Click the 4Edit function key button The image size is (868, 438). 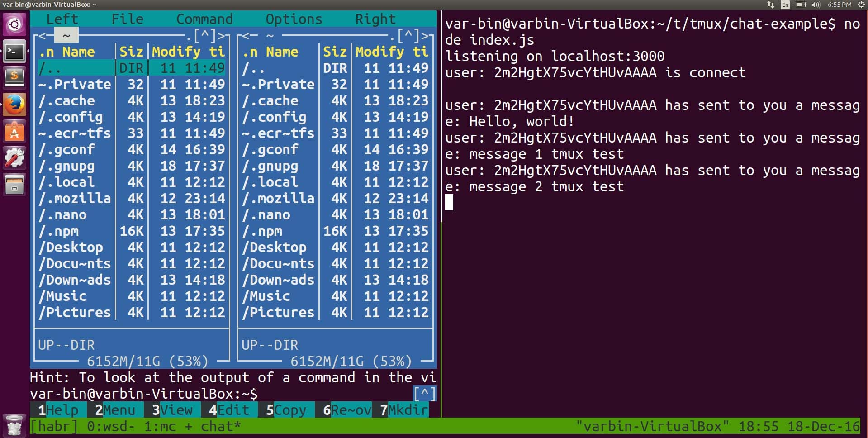[x=229, y=410]
